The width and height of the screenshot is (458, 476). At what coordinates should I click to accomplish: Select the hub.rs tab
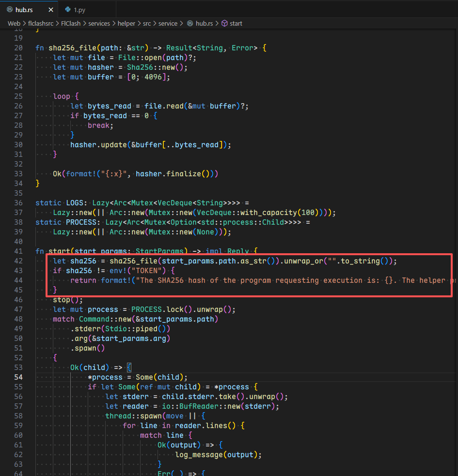[24, 9]
